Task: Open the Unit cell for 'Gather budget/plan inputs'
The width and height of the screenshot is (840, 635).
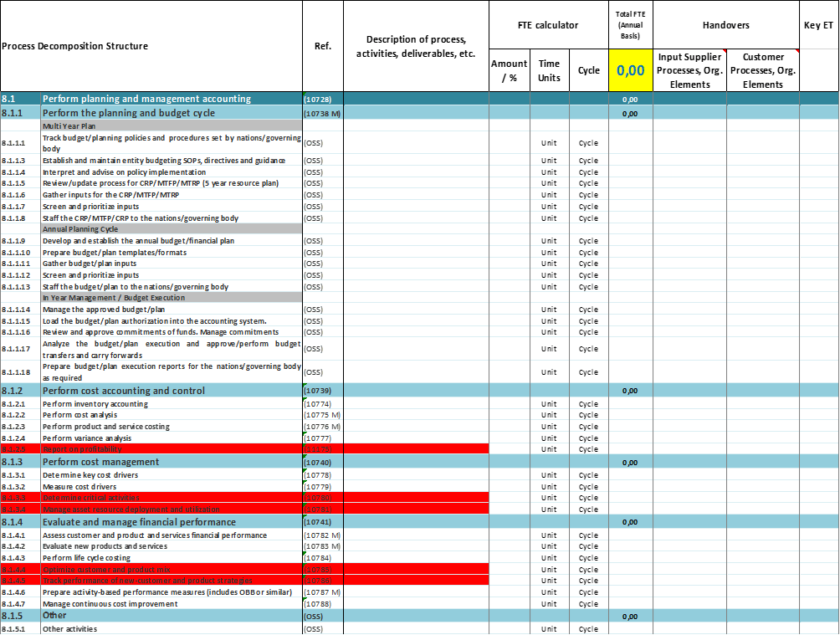Action: point(549,264)
